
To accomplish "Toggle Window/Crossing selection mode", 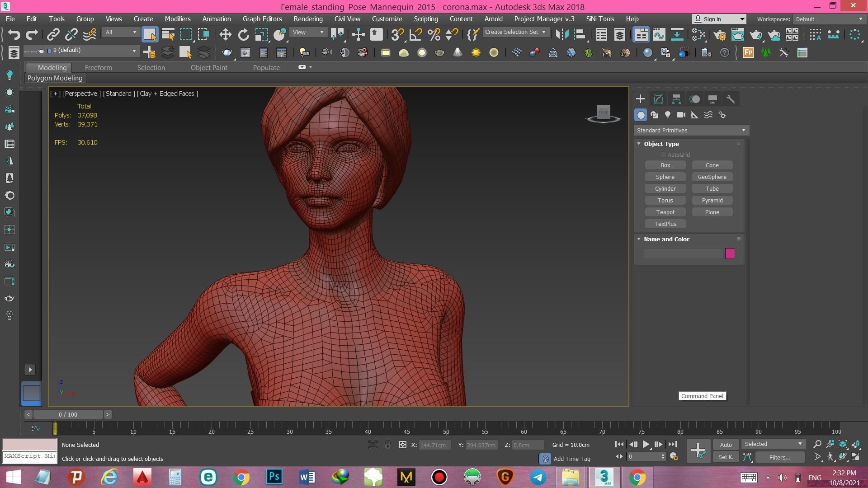I will click(203, 34).
